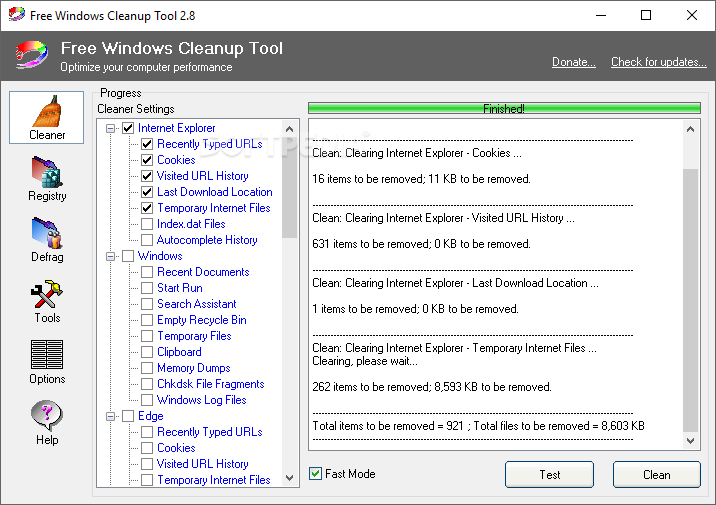716x505 pixels.
Task: Close the Free Windows Cleanup Tool window
Action: coord(691,16)
